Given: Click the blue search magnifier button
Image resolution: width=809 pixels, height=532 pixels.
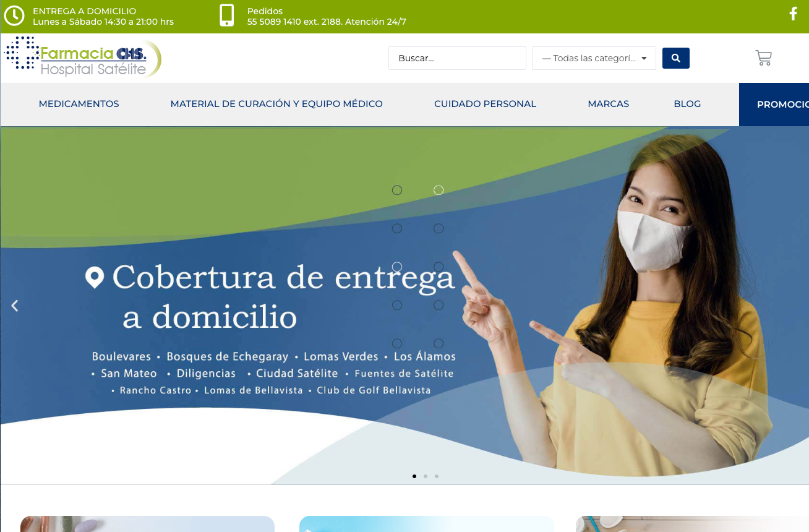Looking at the screenshot, I should tap(675, 58).
